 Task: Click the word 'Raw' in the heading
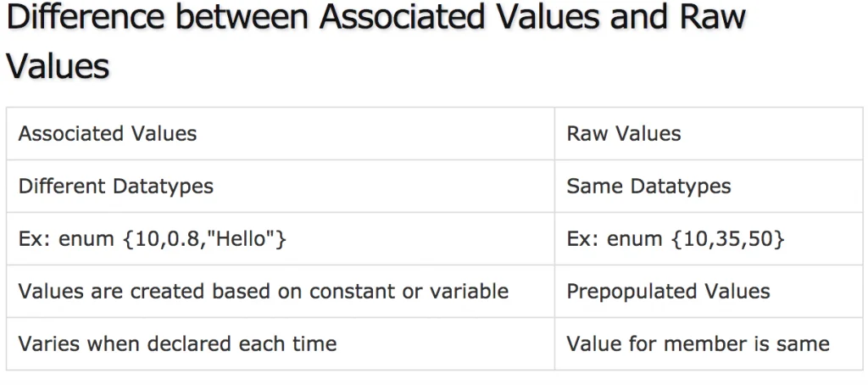(x=710, y=19)
